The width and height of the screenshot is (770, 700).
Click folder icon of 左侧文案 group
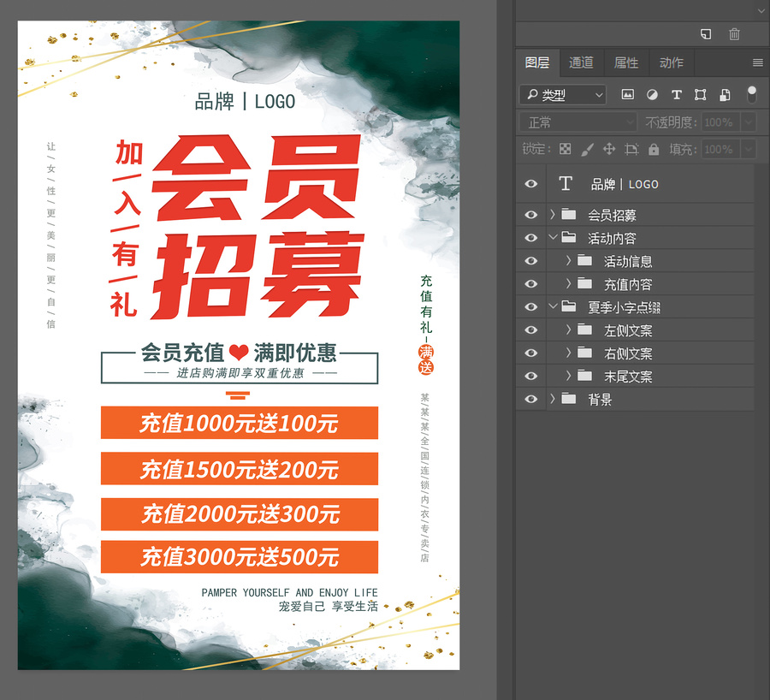[584, 329]
